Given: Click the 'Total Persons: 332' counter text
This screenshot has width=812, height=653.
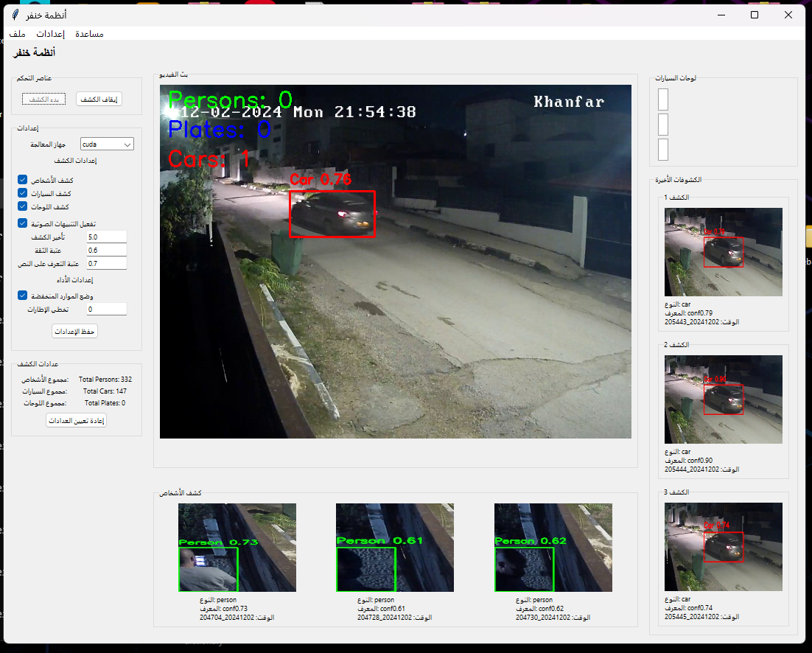Looking at the screenshot, I should point(105,380).
